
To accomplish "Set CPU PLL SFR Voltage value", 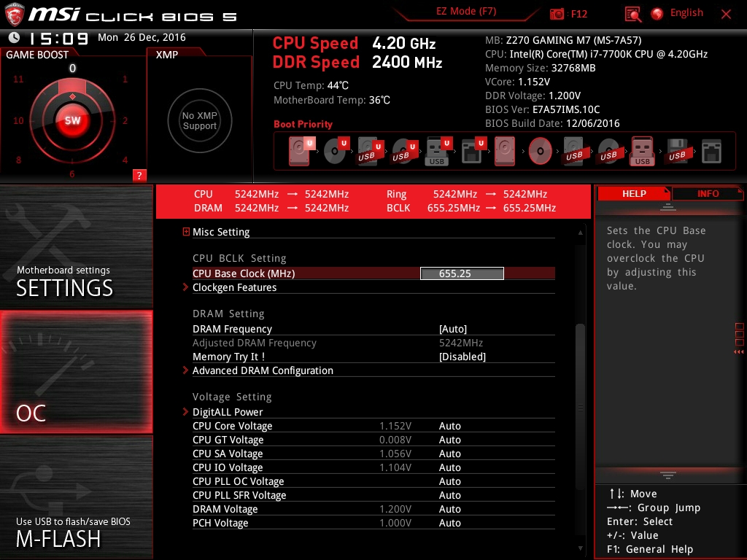I will click(x=449, y=495).
